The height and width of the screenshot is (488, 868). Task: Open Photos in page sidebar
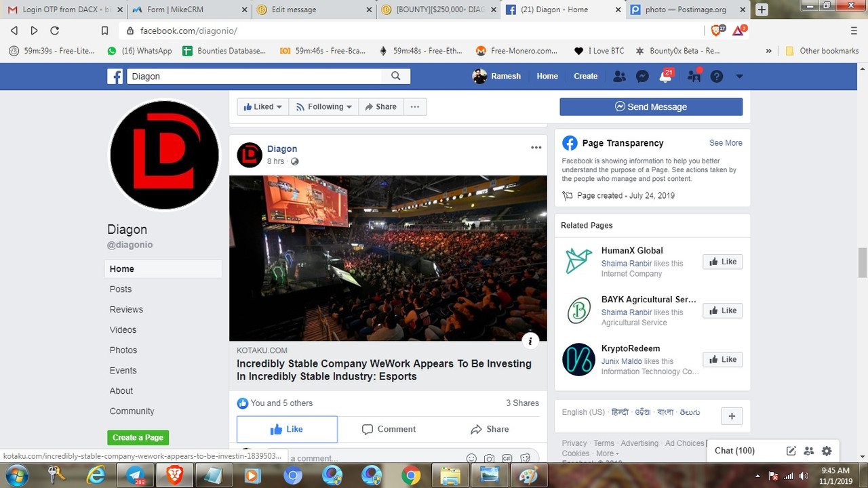tap(123, 350)
